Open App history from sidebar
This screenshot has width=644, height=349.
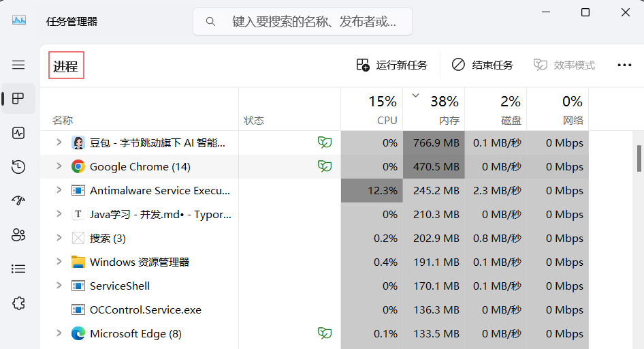pyautogui.click(x=18, y=167)
